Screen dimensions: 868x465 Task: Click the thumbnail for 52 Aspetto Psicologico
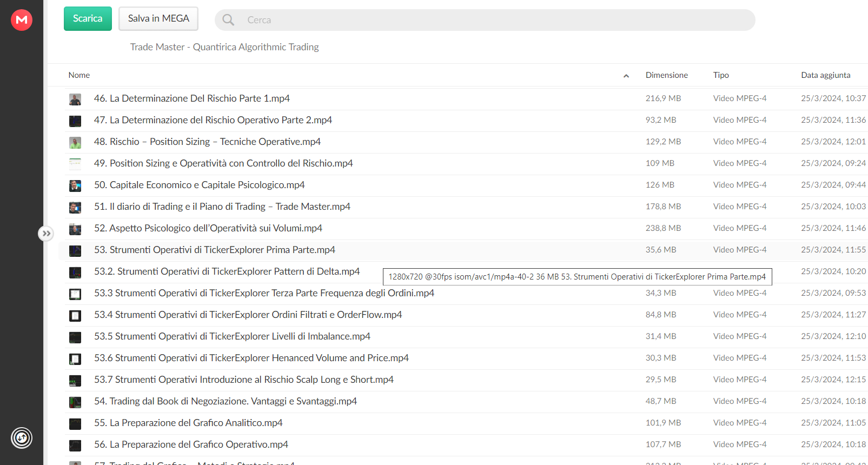click(75, 229)
